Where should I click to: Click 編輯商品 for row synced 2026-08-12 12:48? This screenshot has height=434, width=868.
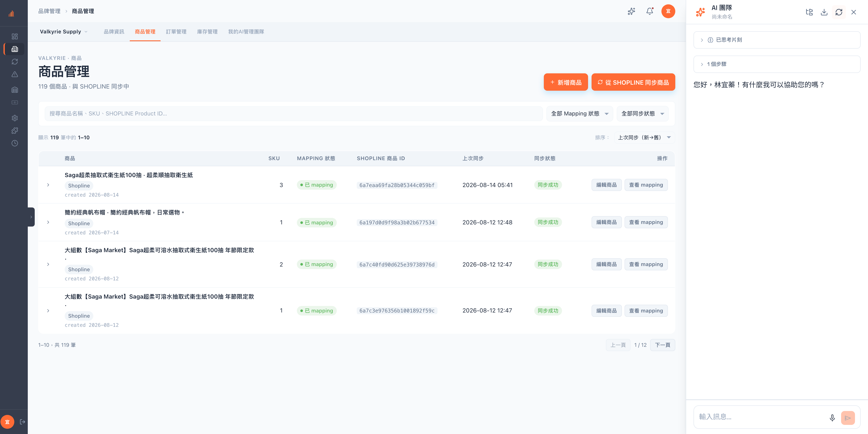pyautogui.click(x=607, y=222)
